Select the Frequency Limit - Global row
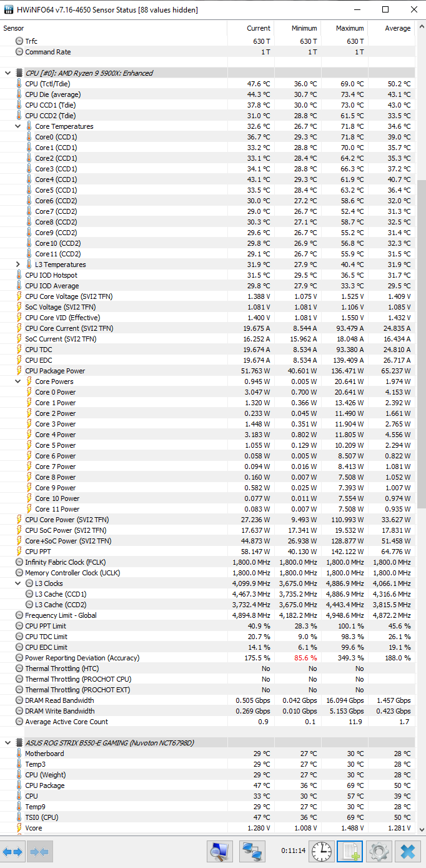The width and height of the screenshot is (426, 868). click(207, 615)
